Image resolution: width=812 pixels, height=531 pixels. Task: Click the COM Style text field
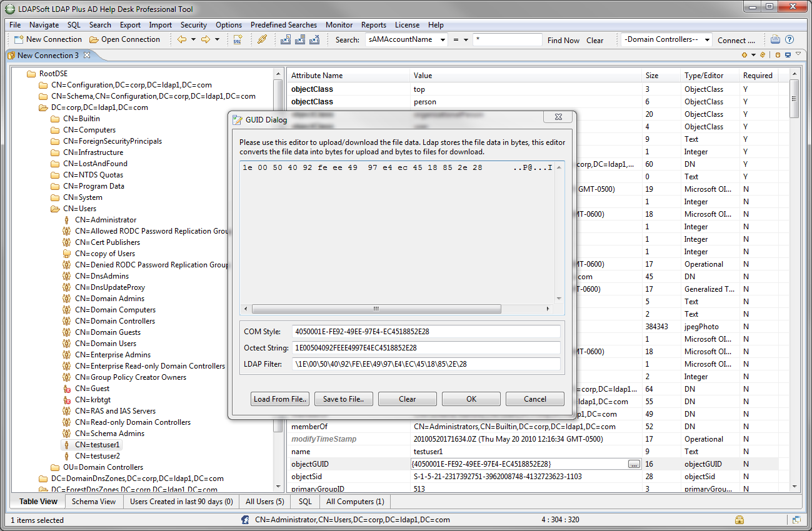click(426, 332)
